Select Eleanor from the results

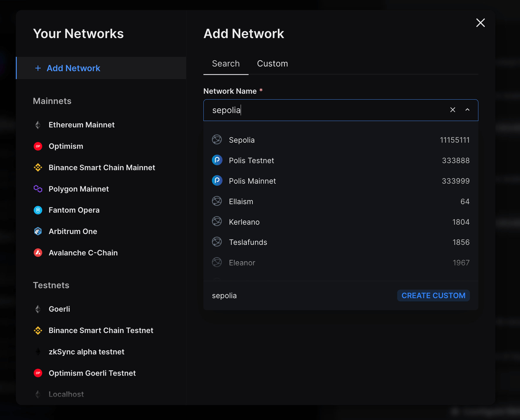(x=341, y=263)
